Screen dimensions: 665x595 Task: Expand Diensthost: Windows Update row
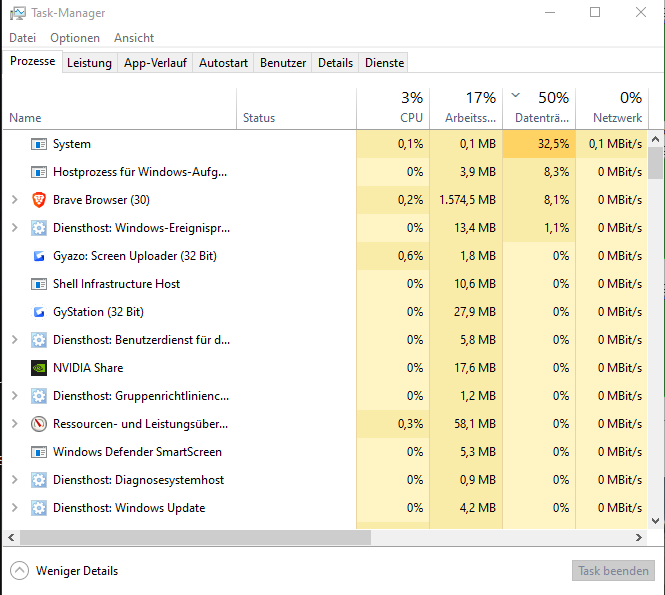coord(14,508)
